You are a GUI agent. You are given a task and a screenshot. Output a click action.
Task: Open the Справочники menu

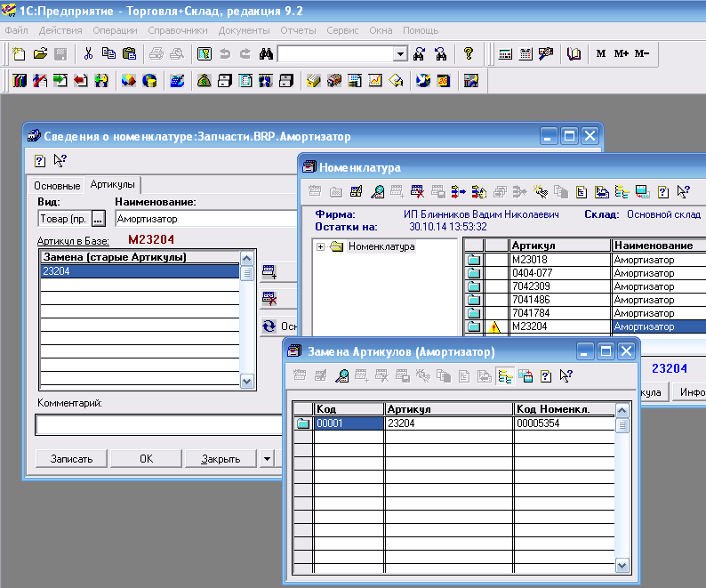coord(178,30)
